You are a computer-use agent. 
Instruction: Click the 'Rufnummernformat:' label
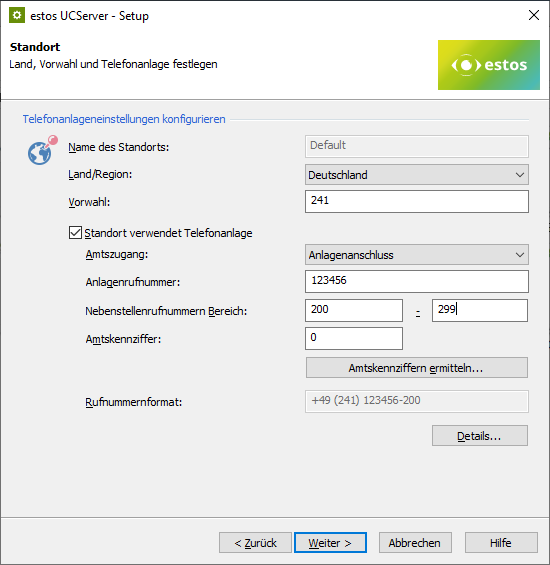pyautogui.click(x=134, y=402)
